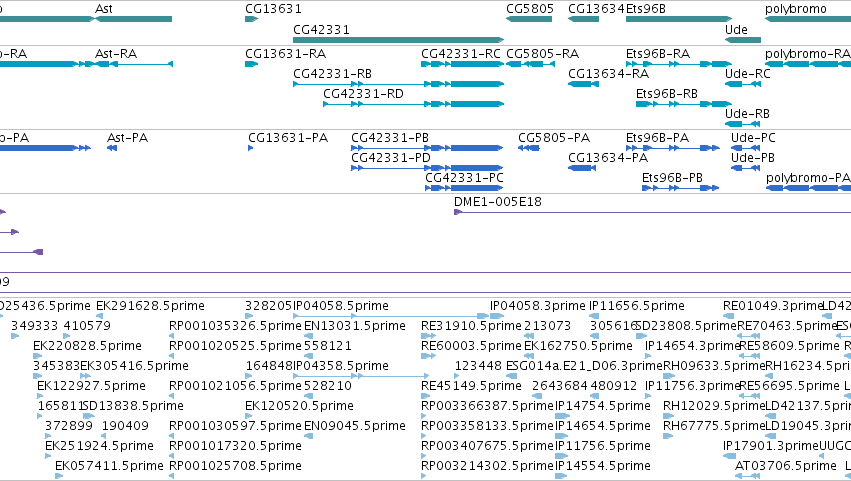The image size is (851, 481).
Task: Click transcript CG13634-RA
Action: (x=608, y=74)
